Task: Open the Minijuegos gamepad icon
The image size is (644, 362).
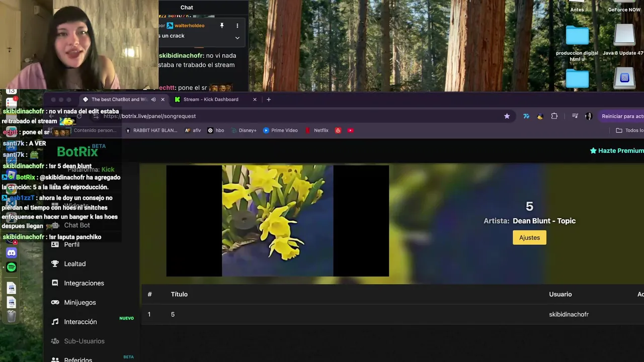Action: (55, 302)
